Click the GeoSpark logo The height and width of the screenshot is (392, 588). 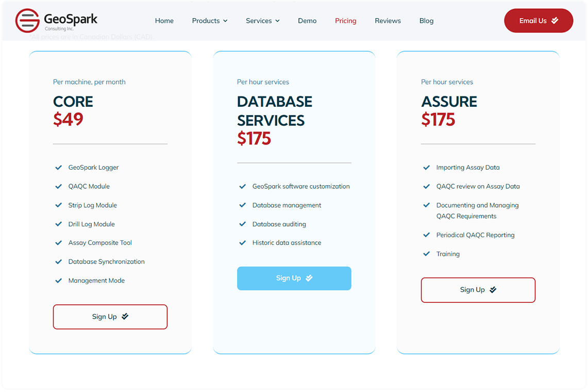point(56,21)
